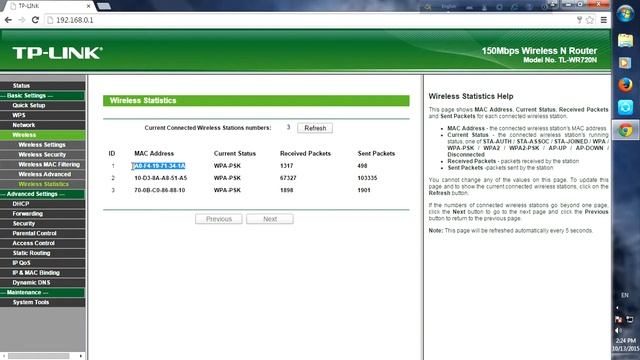
Task: Click sent packets value 103335
Action: (367, 178)
